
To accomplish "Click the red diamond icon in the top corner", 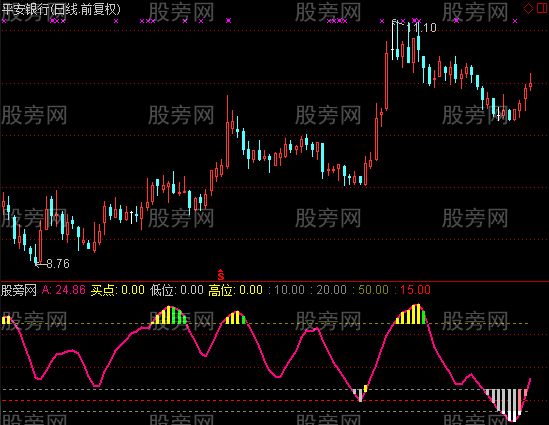I will (528, 8).
